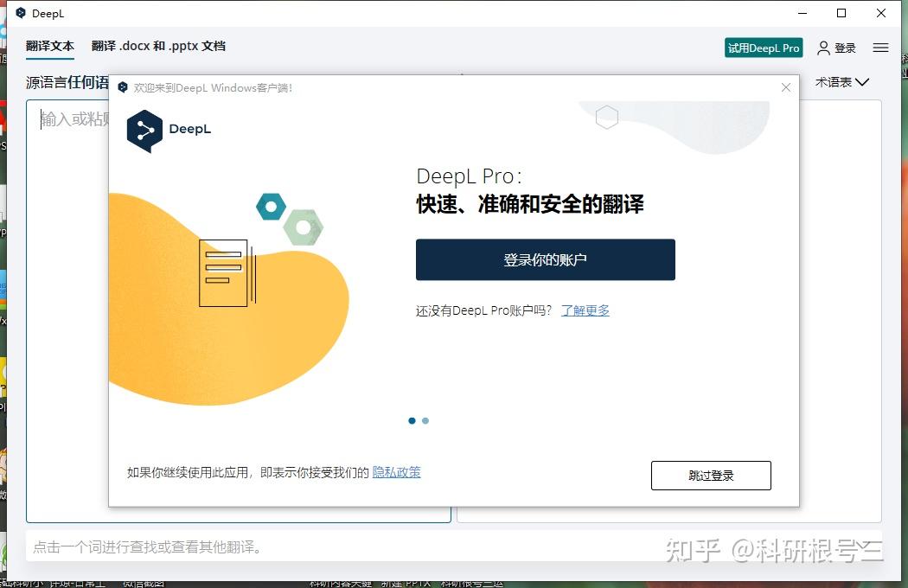This screenshot has width=908, height=588.
Task: Open the 了解更多 link
Action: click(585, 310)
